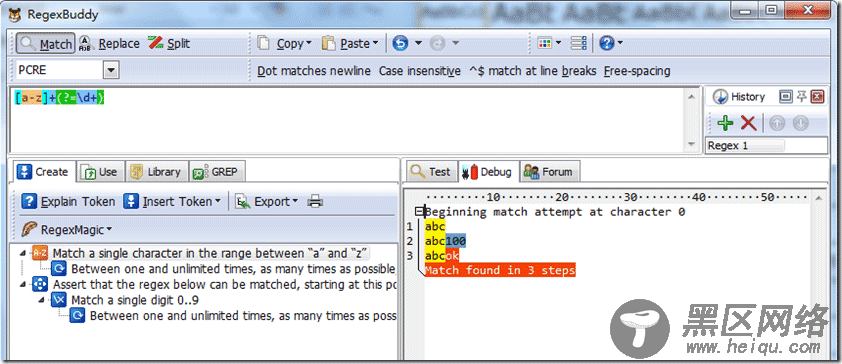Open the Paste dropdown arrow
This screenshot has width=842, height=364.
[x=375, y=43]
